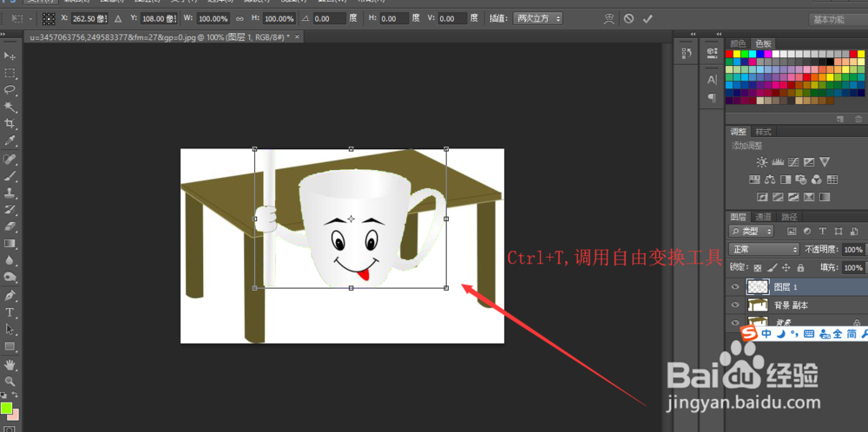Hide the 背景 副本 layer

coord(735,304)
